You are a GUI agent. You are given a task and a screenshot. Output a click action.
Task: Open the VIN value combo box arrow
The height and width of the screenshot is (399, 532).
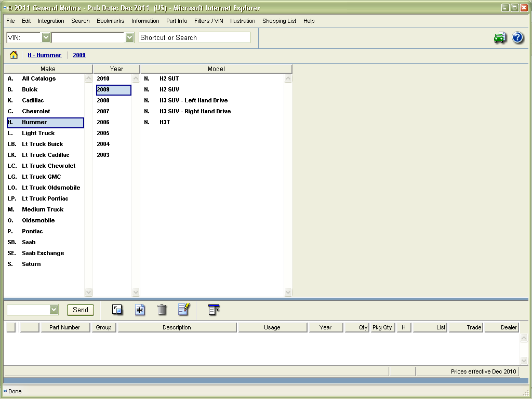(x=129, y=37)
